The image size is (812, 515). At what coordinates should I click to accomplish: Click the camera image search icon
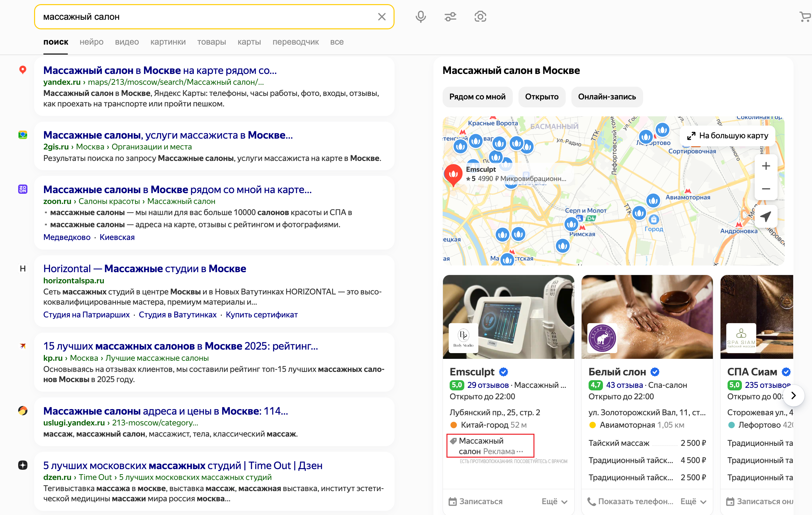click(480, 17)
